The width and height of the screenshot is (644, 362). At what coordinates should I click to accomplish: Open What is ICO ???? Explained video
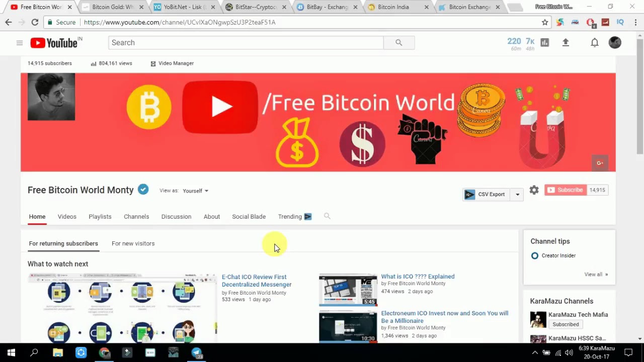coord(418,277)
